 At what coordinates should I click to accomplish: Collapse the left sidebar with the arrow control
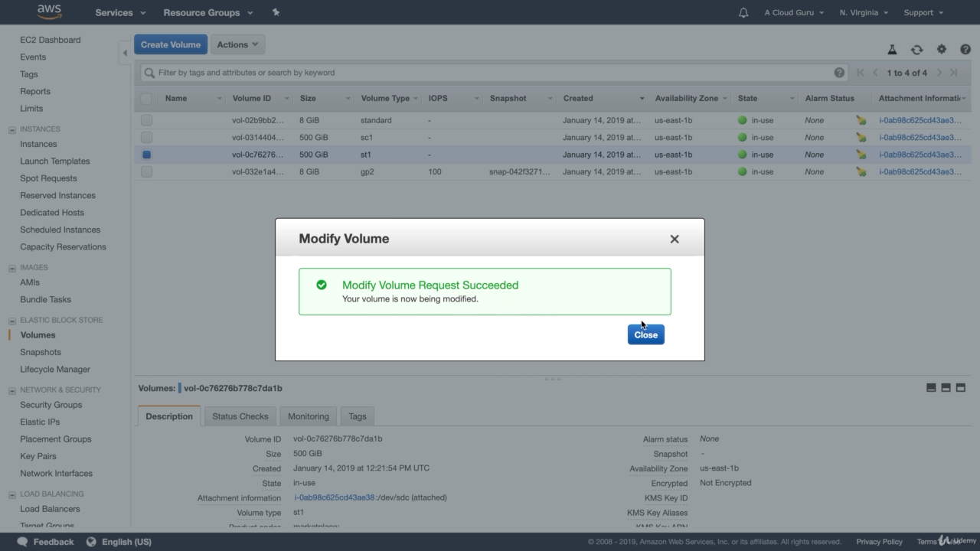[125, 53]
